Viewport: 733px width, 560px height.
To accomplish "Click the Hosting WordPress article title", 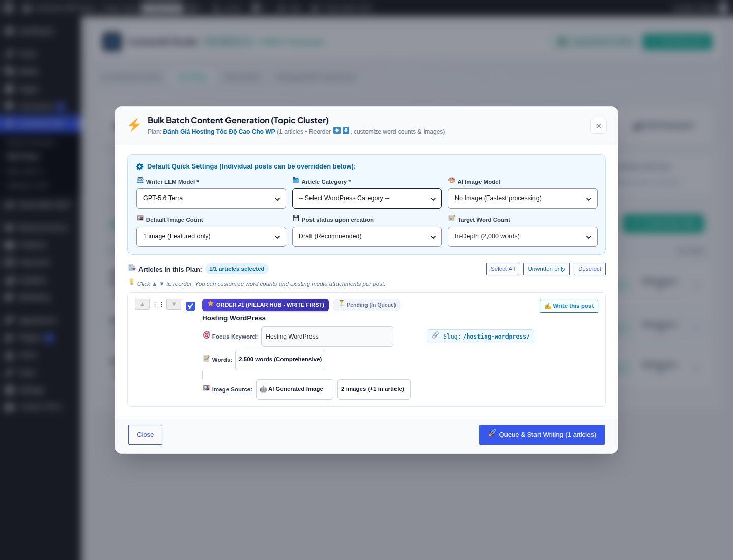I will (234, 318).
